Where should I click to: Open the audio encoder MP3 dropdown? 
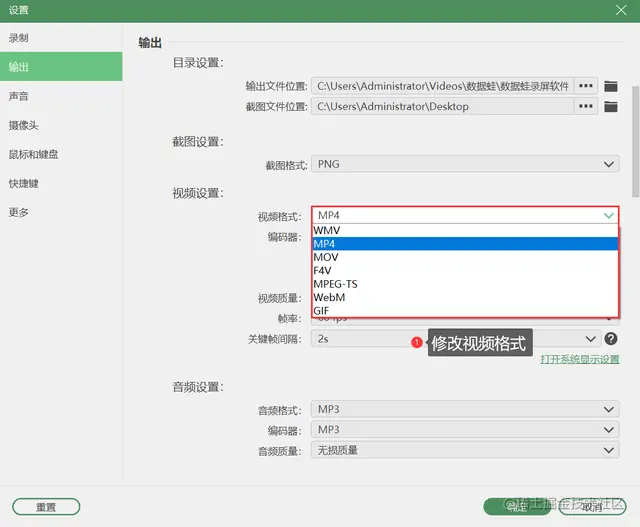click(x=465, y=429)
